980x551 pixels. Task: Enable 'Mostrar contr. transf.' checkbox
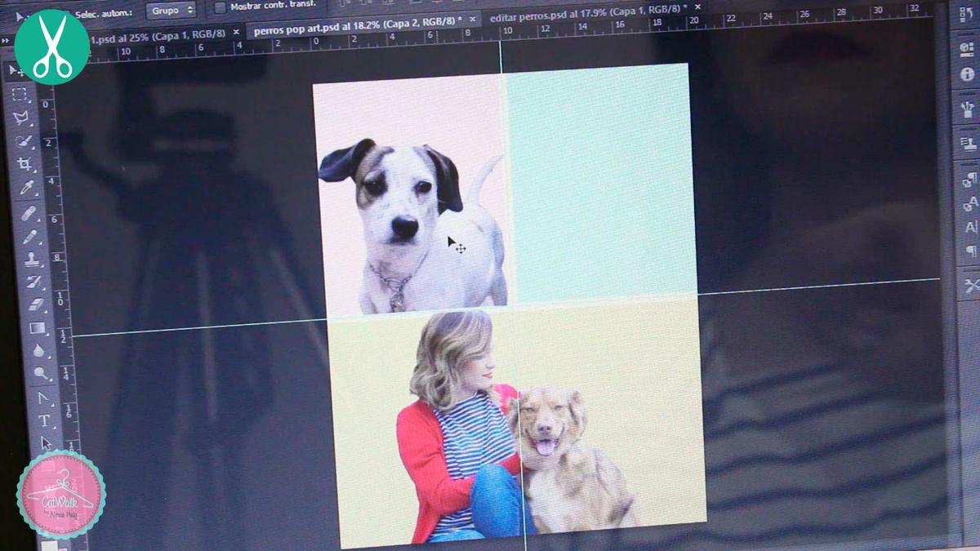coord(220,7)
